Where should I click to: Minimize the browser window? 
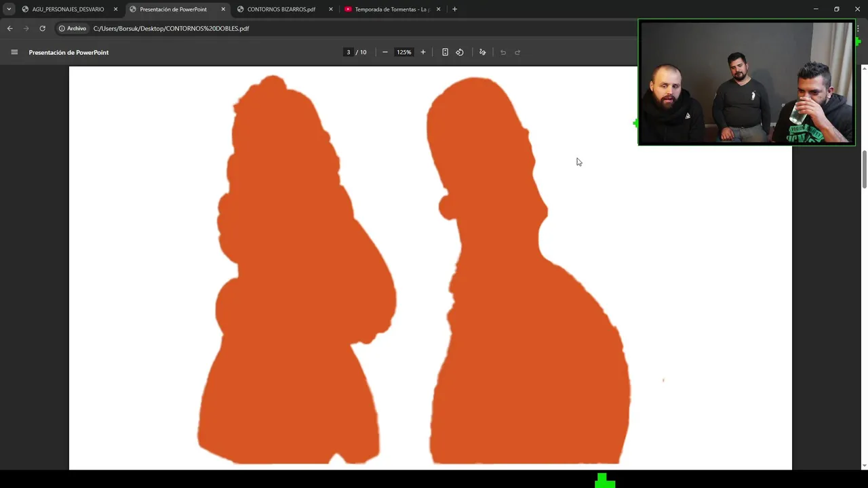click(816, 9)
